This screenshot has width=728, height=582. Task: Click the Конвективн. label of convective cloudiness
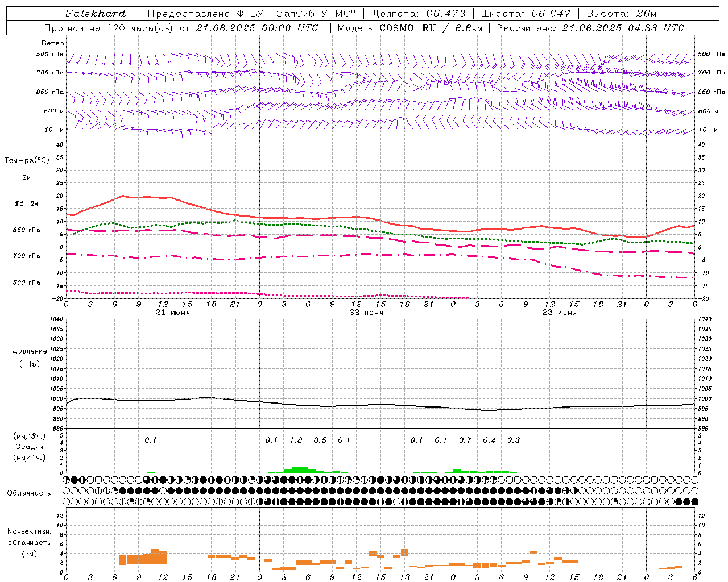(29, 531)
